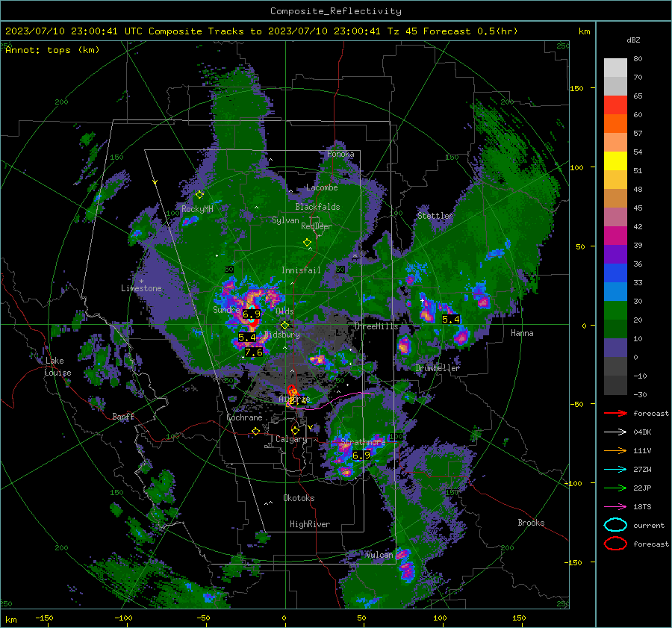Click the 5.4 top label west of Didsbury

(247, 338)
